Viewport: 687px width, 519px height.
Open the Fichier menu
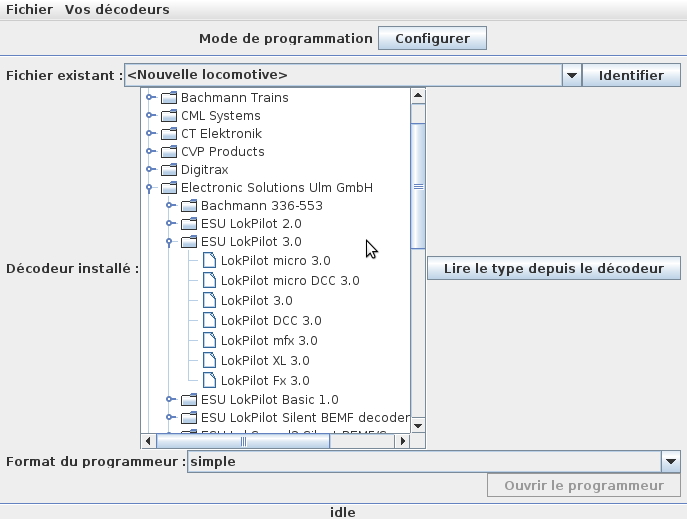[29, 10]
